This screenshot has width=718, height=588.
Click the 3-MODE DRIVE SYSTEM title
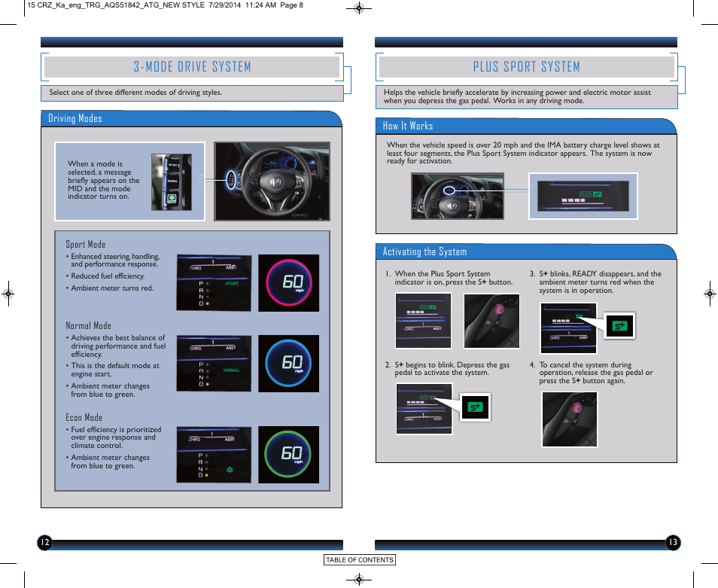[x=193, y=67]
